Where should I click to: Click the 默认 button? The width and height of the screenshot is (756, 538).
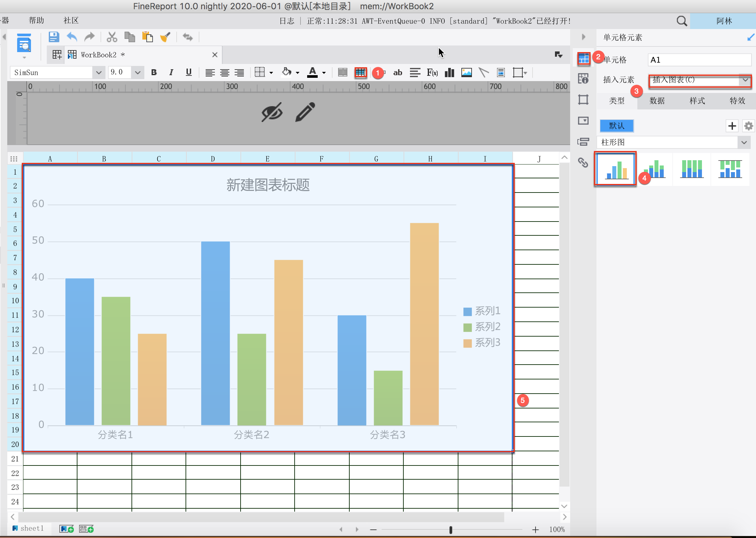click(617, 126)
